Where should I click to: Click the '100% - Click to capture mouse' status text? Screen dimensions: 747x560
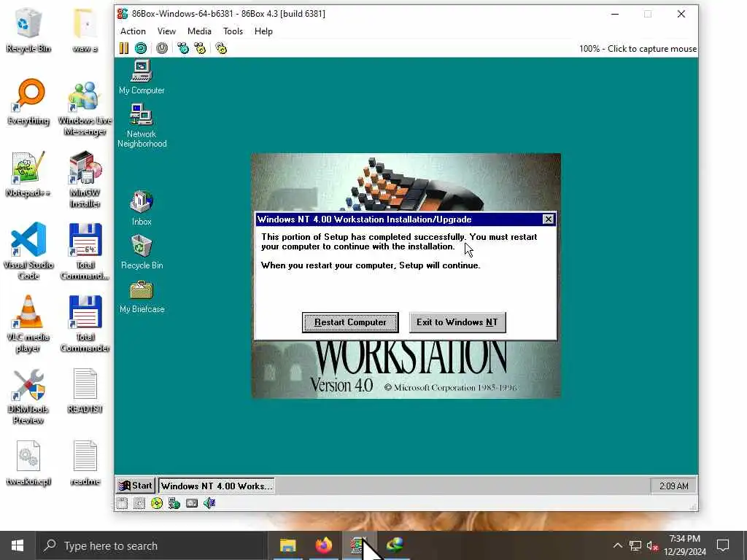(638, 49)
